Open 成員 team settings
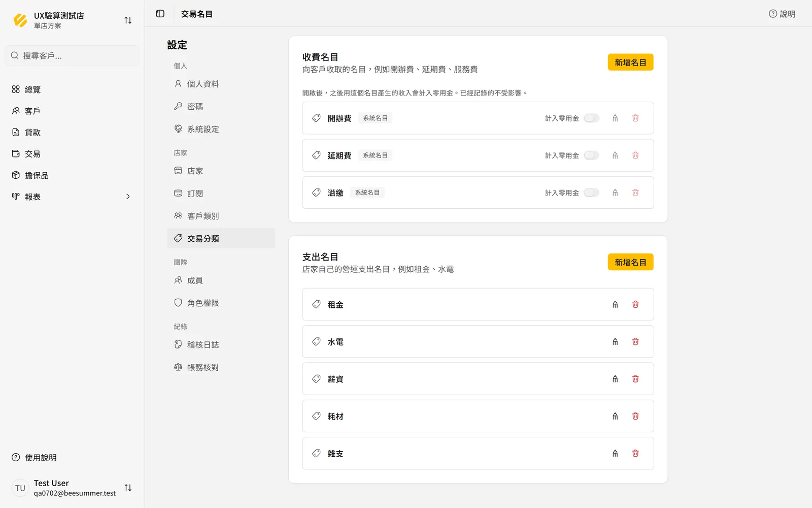This screenshot has height=508, width=812. click(x=221, y=280)
